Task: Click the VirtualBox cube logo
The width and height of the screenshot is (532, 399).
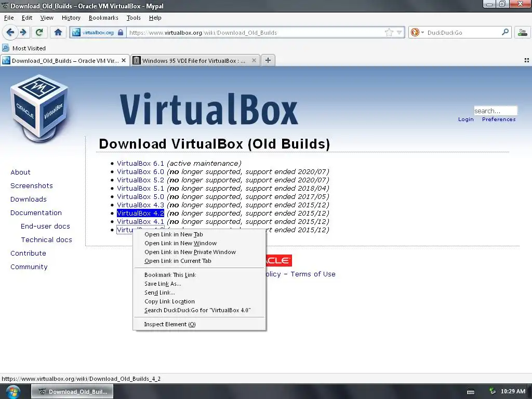Action: coord(39,108)
